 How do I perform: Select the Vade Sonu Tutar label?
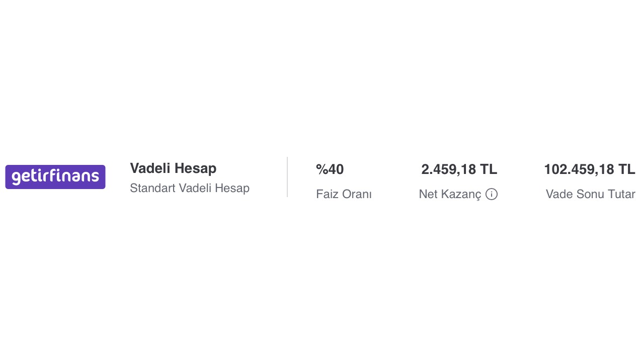tap(590, 194)
